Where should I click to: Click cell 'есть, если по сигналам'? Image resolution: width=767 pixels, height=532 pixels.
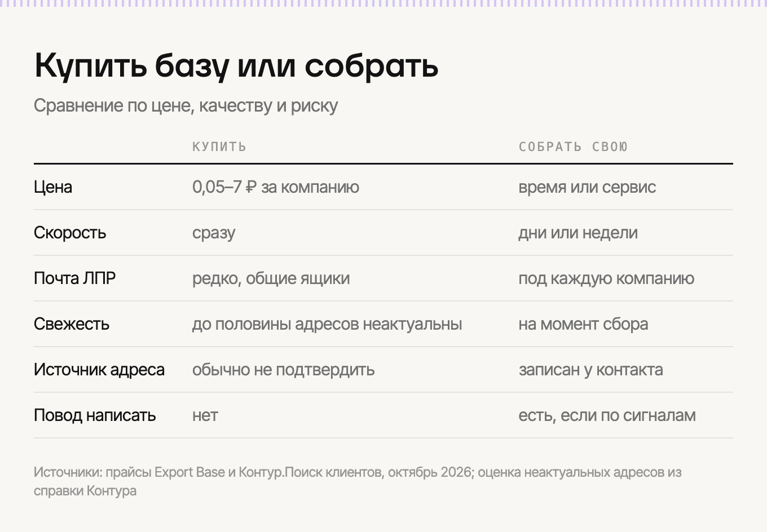coord(607,415)
